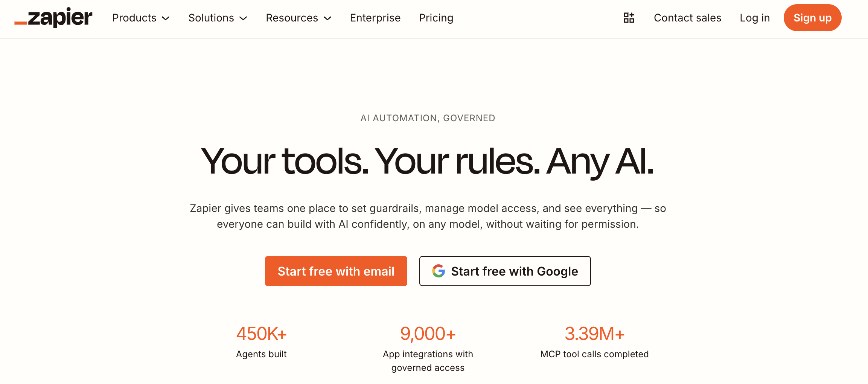Expand the Resources dropdown chevron
The height and width of the screenshot is (384, 868).
point(328,18)
